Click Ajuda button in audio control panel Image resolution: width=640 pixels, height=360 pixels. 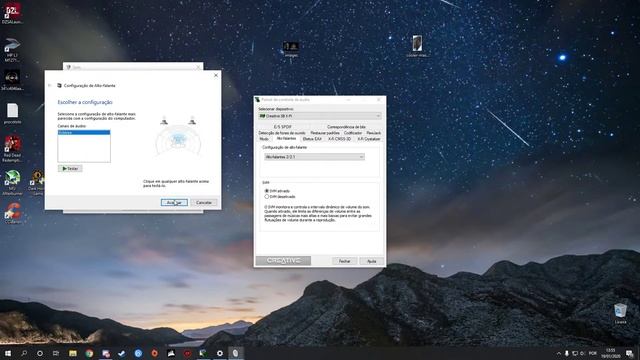coord(371,261)
